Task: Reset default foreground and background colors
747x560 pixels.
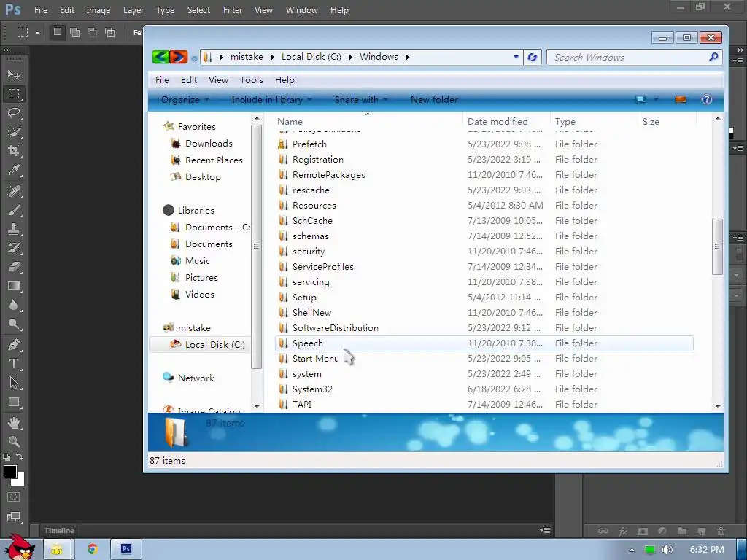Action: (x=6, y=456)
